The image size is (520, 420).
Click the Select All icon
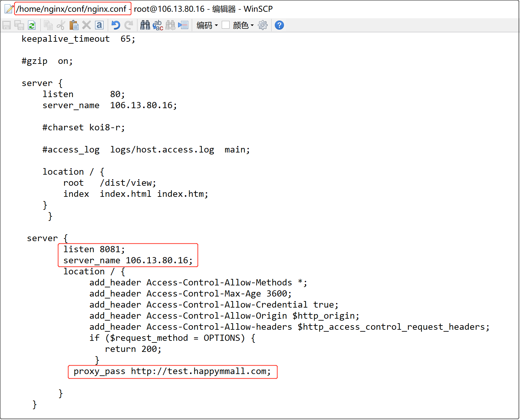pyautogui.click(x=99, y=25)
